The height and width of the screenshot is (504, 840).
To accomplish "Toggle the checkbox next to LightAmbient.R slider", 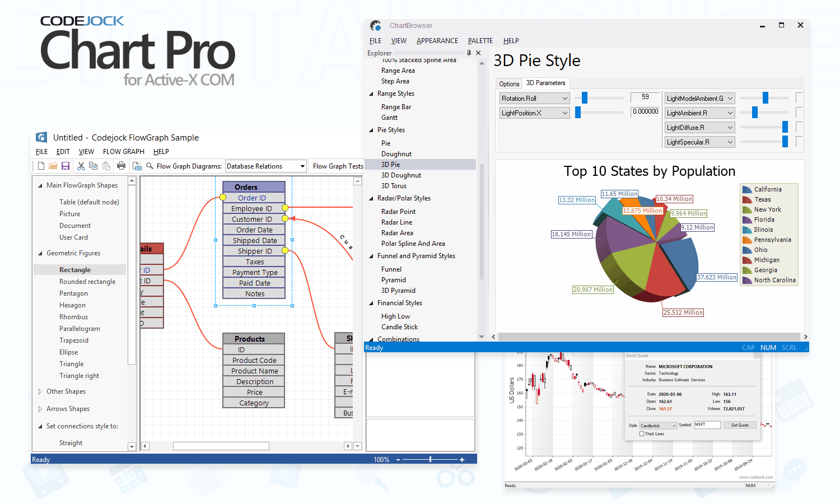I will pos(799,113).
